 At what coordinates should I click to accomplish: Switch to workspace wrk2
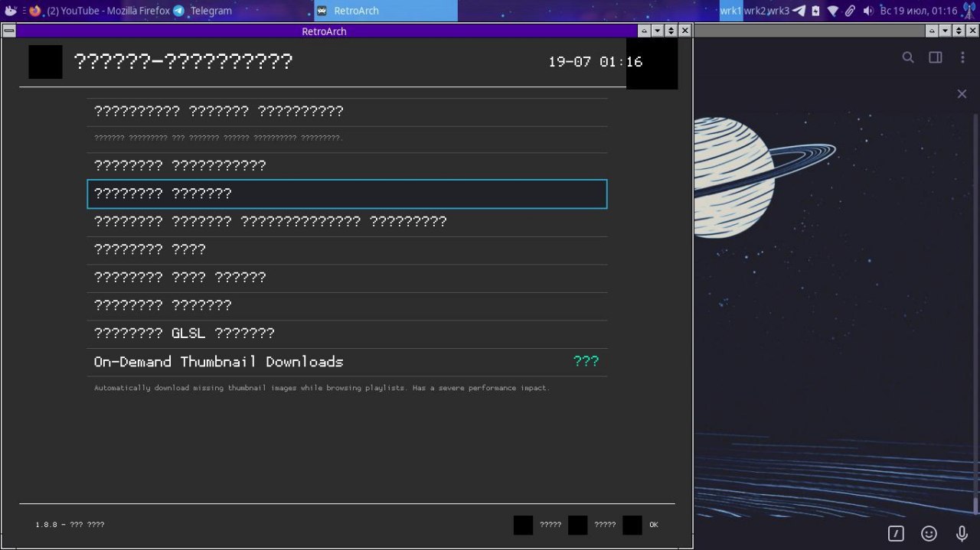(754, 11)
